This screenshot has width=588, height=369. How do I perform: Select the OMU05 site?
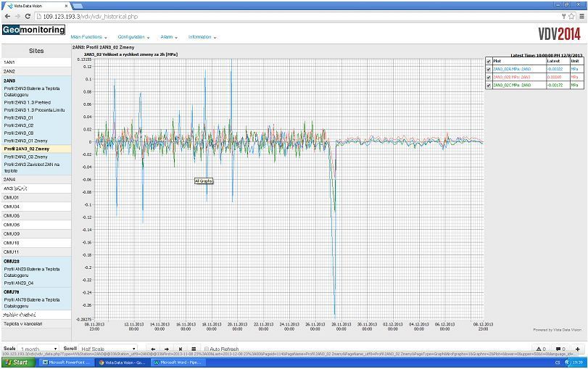[x=36, y=215]
